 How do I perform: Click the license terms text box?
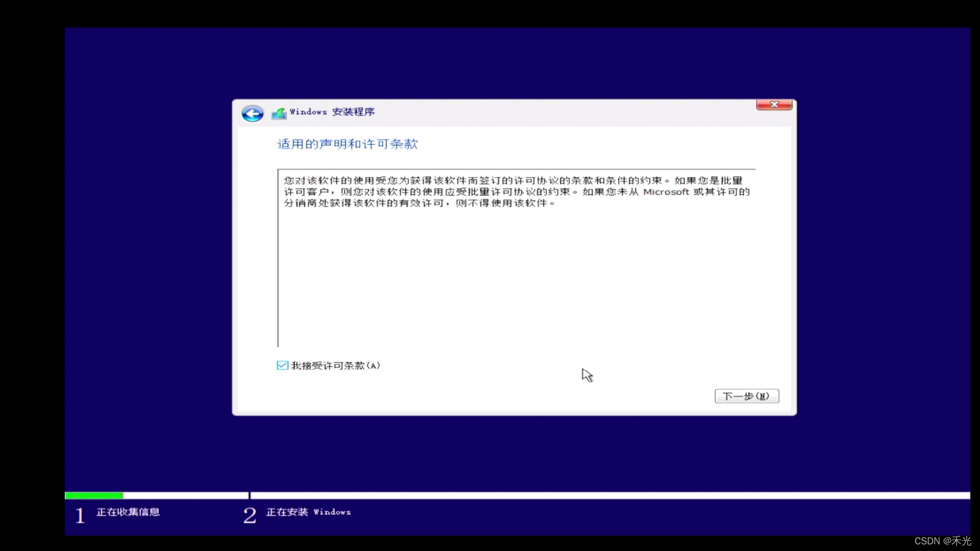517,258
